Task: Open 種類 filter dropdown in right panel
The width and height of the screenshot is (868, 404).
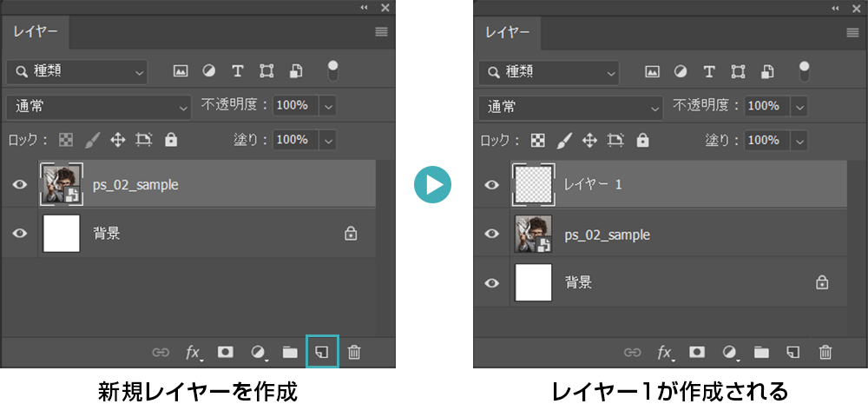Action: point(549,71)
